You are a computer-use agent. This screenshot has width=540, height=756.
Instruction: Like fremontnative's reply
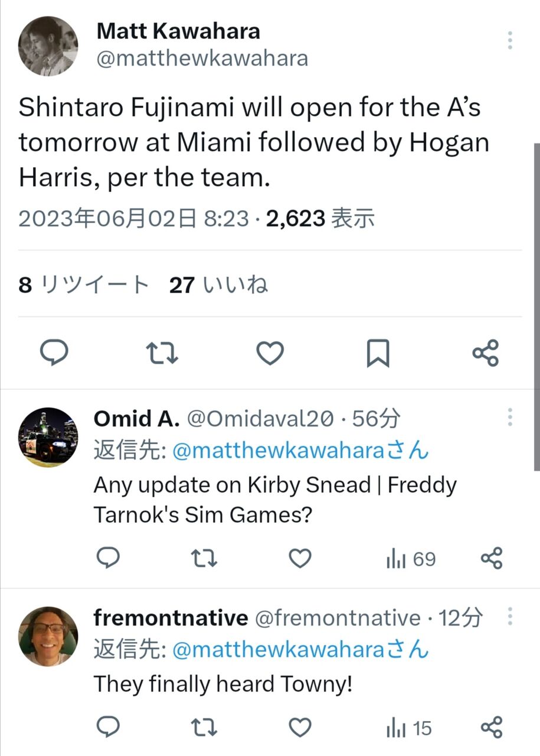pyautogui.click(x=300, y=728)
